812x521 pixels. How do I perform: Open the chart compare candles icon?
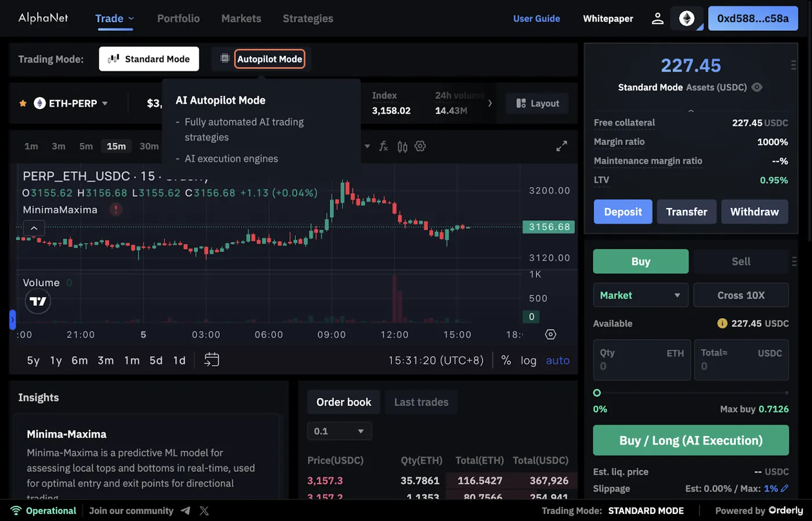click(403, 147)
